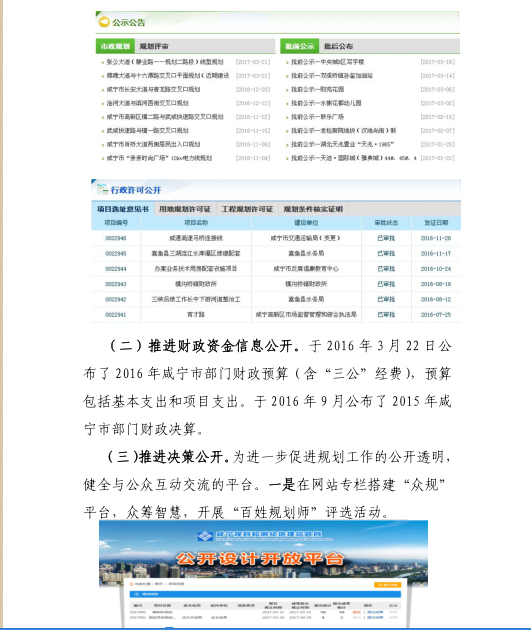Click the 项目选址意见书 tab

[x=123, y=209]
